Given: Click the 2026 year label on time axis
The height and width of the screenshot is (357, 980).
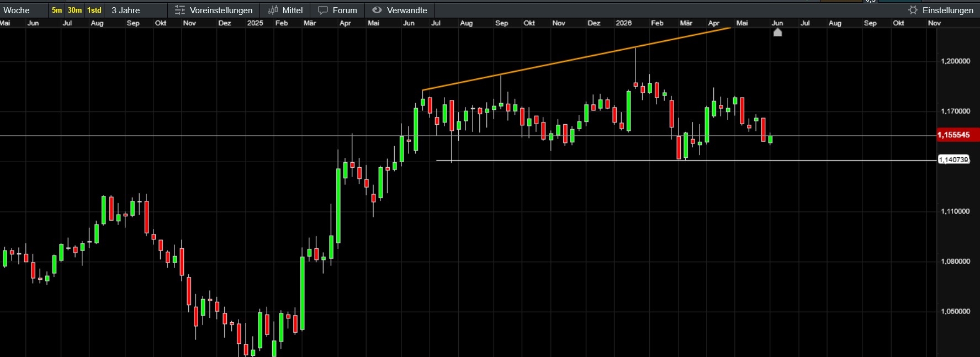Looking at the screenshot, I should click(x=624, y=23).
